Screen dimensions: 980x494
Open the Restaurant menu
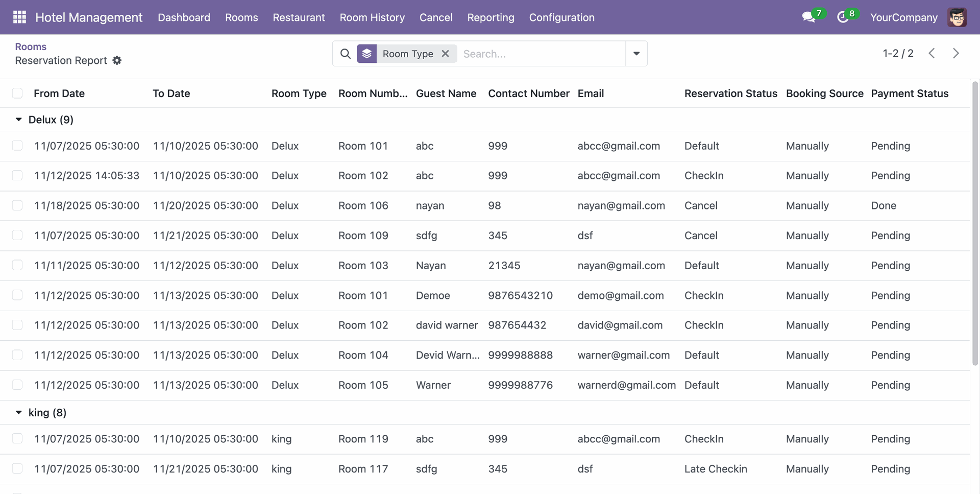pyautogui.click(x=299, y=17)
